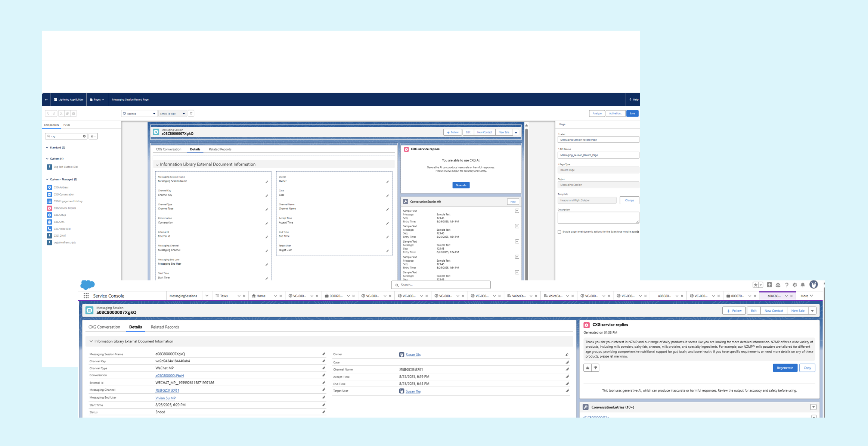The height and width of the screenshot is (446, 868).
Task: Click the Analyze button
Action: 597,114
